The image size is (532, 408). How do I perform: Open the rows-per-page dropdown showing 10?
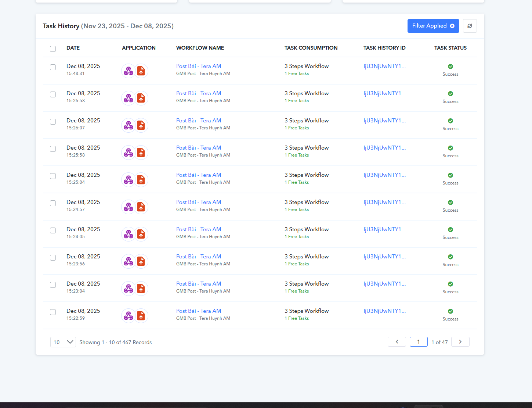[63, 342]
